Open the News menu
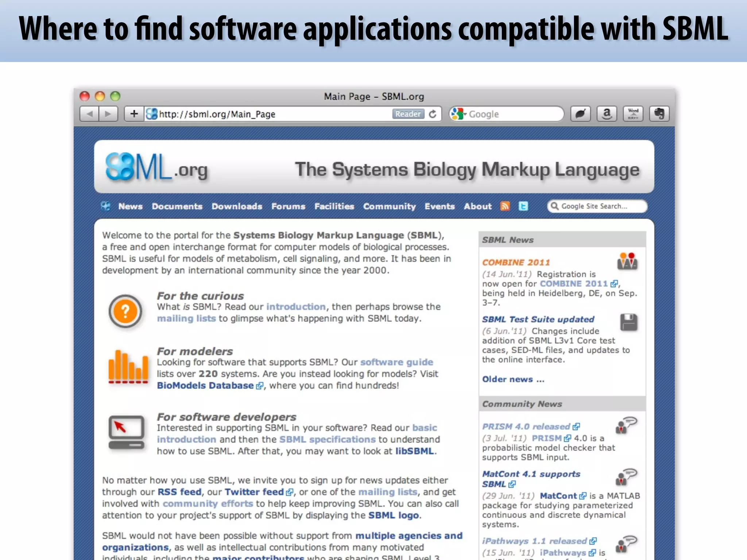Image resolution: width=747 pixels, height=560 pixels. pos(130,206)
